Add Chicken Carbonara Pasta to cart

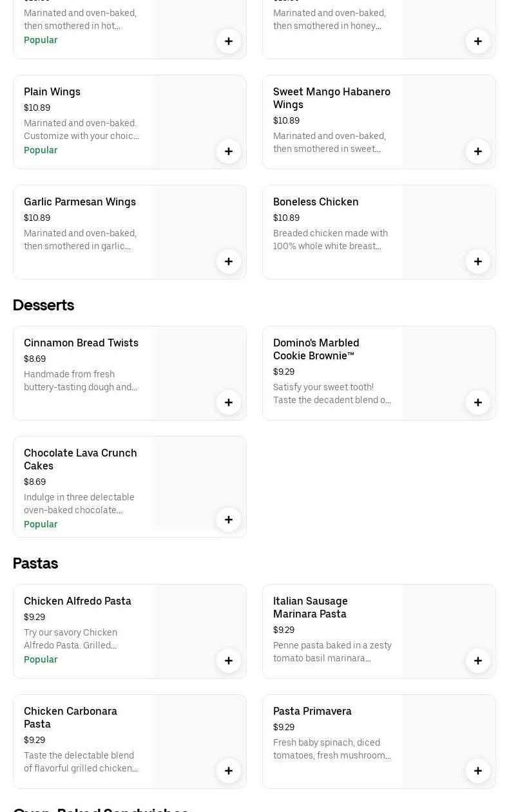point(229,771)
